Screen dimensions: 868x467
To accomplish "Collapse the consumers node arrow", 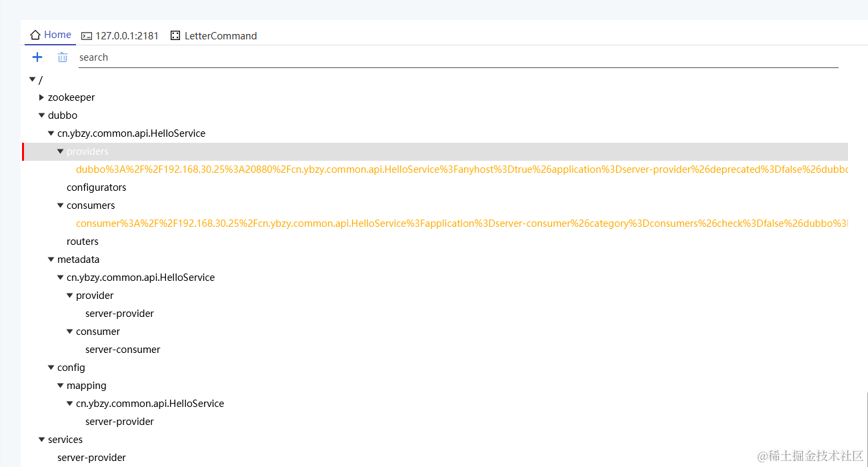I will click(60, 205).
